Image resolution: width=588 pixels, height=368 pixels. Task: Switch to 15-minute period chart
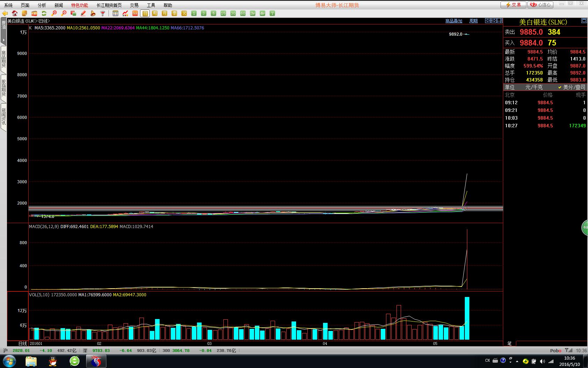click(x=223, y=13)
